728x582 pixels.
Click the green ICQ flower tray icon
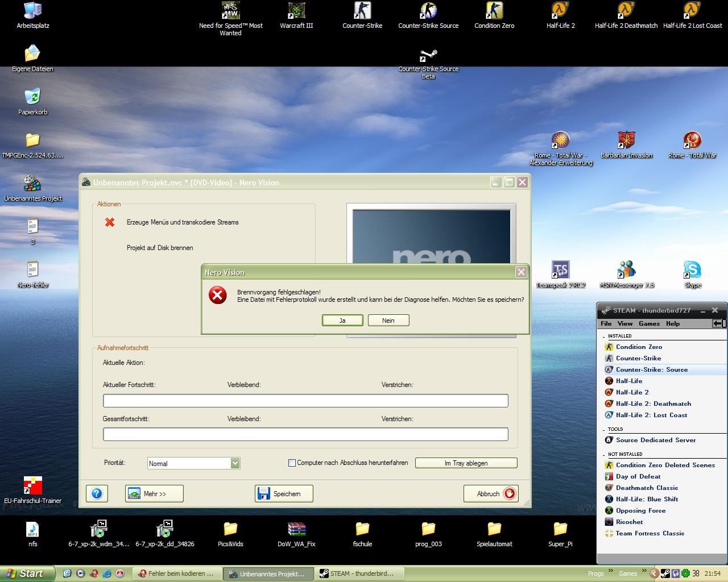[685, 573]
